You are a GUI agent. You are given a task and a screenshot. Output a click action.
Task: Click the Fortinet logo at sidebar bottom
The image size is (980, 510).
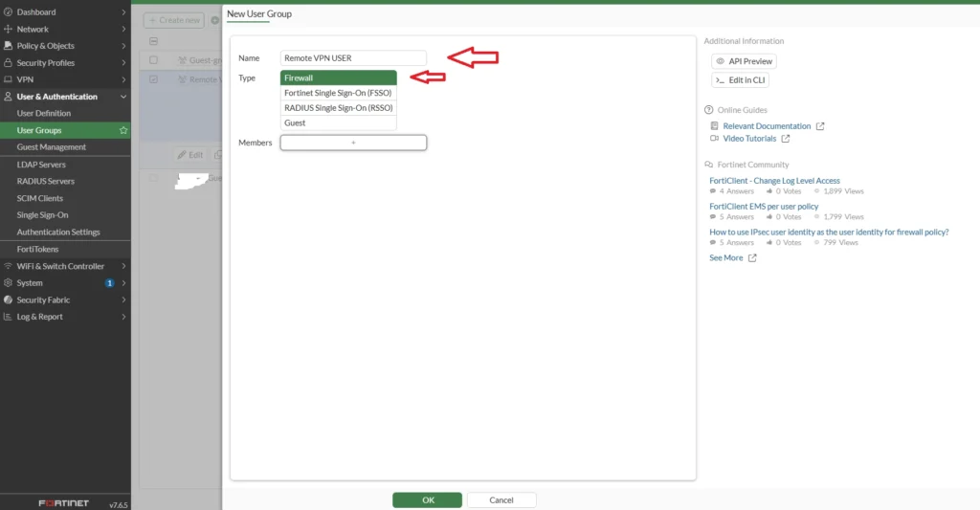64,503
